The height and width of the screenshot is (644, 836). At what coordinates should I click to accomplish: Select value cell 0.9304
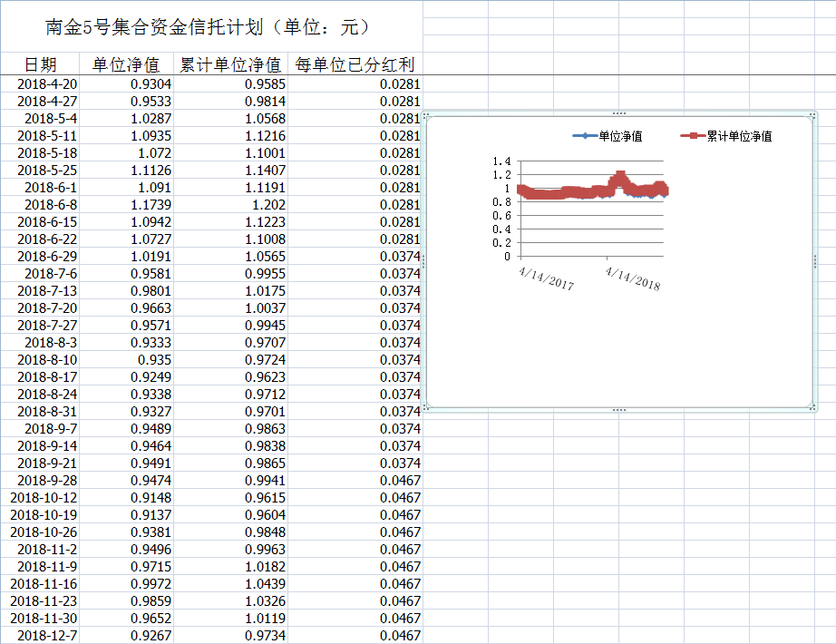pos(126,83)
